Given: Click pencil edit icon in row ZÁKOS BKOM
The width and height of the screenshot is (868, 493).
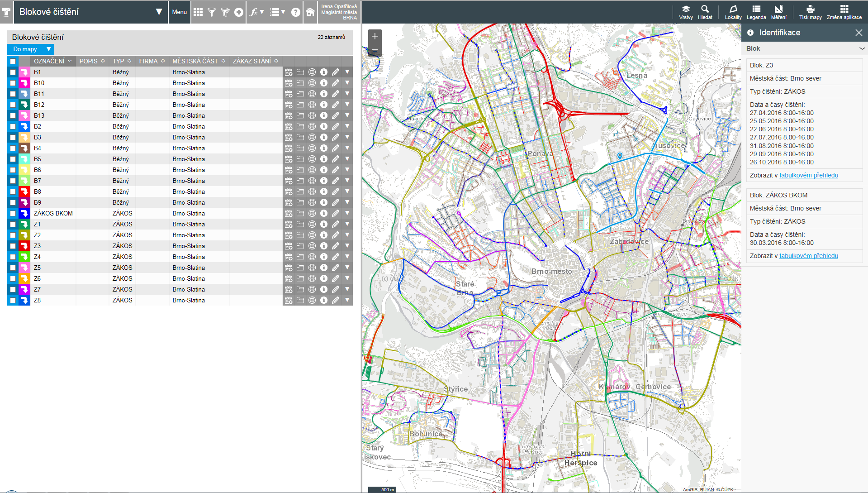Looking at the screenshot, I should pyautogui.click(x=336, y=213).
